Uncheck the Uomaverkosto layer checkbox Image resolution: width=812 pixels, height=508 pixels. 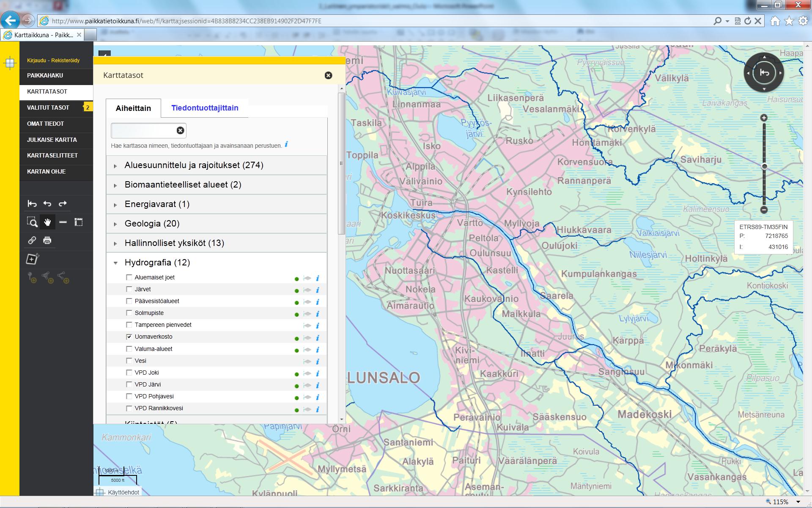[129, 337]
